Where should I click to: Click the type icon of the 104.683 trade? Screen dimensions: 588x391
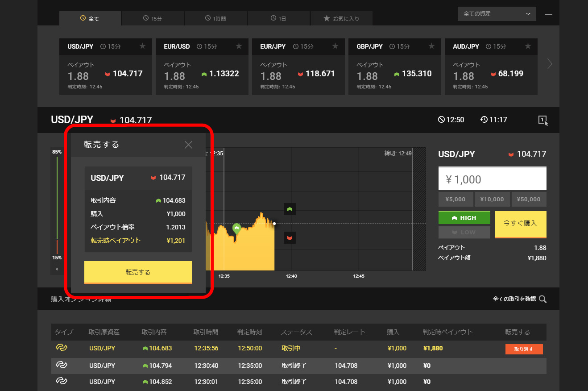pyautogui.click(x=61, y=348)
